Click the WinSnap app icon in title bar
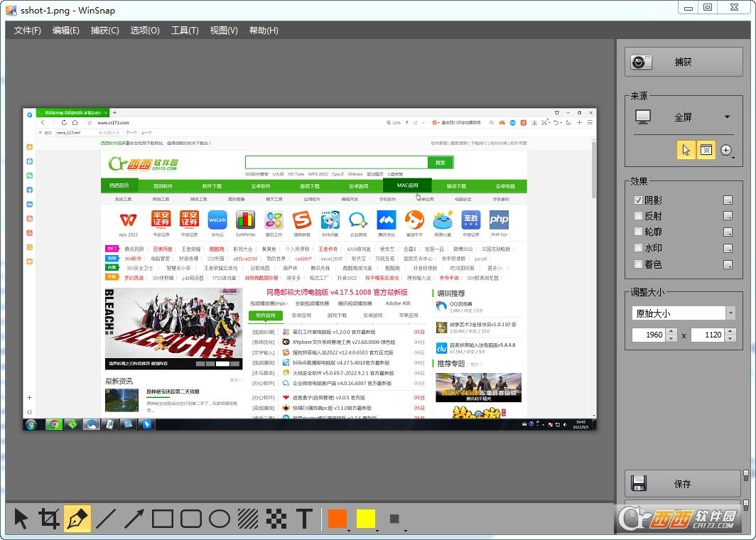The height and width of the screenshot is (540, 756). click(11, 10)
